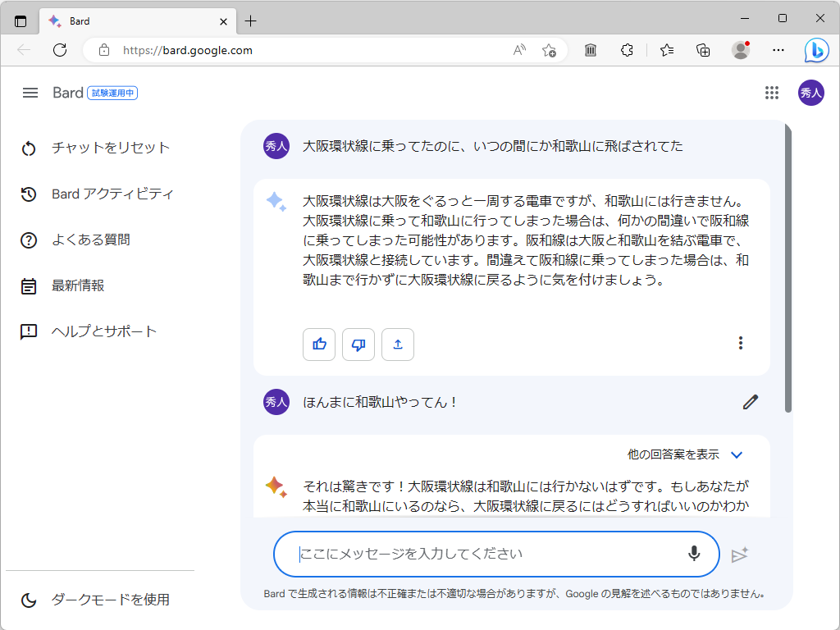840x630 pixels.
Task: Open the Google apps grid
Action: [772, 93]
